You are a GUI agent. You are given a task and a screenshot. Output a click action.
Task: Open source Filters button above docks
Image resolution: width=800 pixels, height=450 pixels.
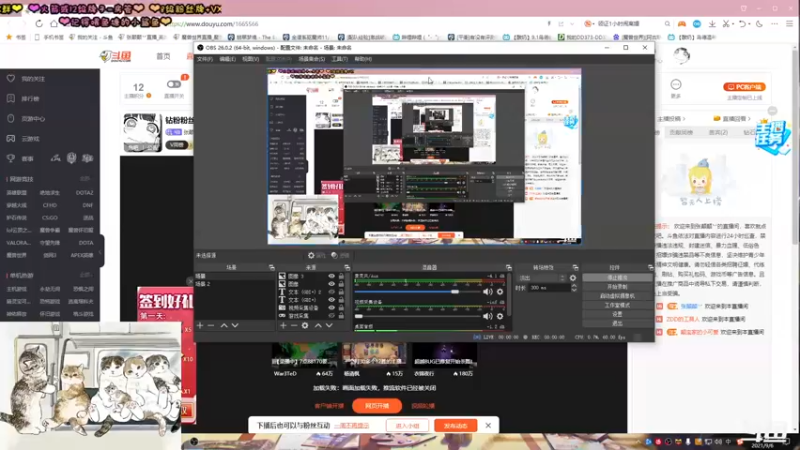tap(340, 255)
